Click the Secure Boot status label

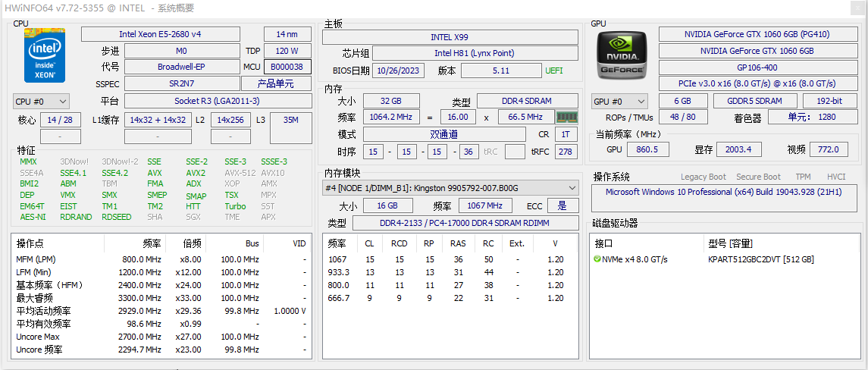pyautogui.click(x=758, y=177)
